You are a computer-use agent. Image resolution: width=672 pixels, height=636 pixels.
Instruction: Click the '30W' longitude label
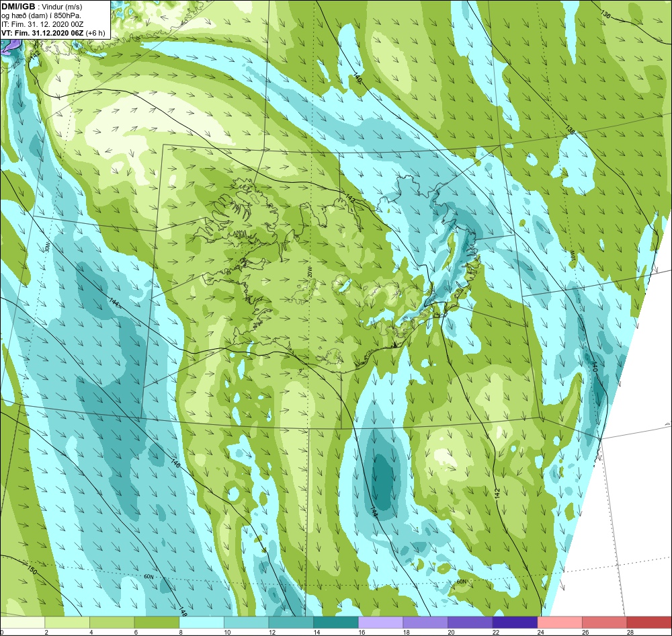pyautogui.click(x=47, y=247)
